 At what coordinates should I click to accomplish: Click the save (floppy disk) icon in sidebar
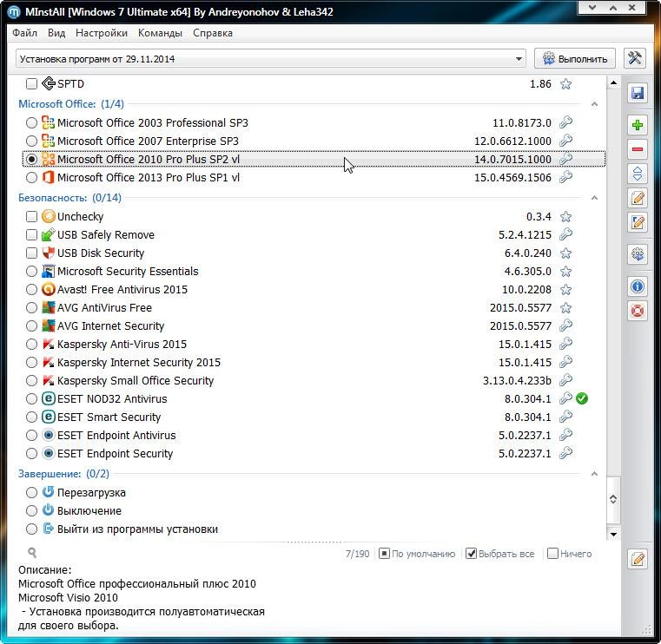point(638,93)
